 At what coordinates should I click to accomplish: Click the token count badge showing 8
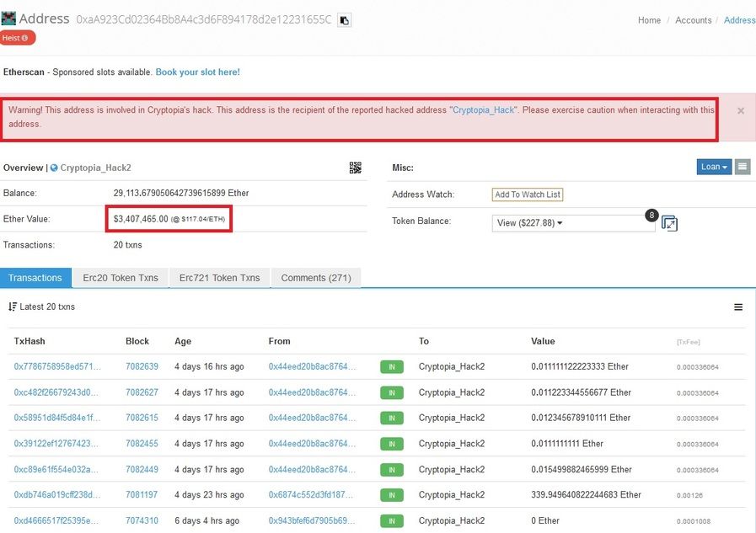pos(651,216)
